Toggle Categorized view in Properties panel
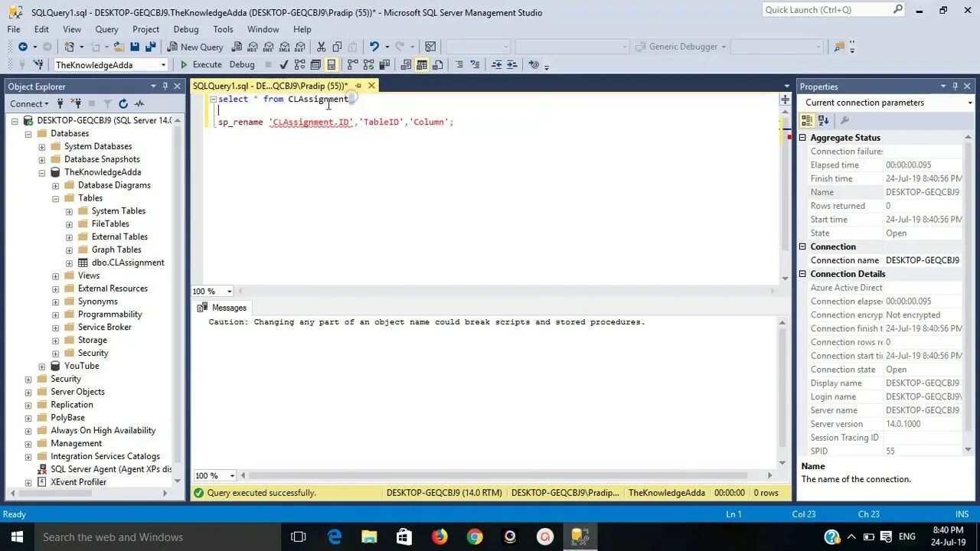 (x=807, y=120)
